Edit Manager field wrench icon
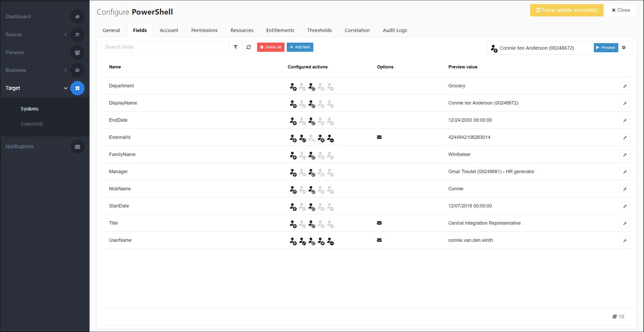Viewport: 644px width, 332px height. [625, 172]
